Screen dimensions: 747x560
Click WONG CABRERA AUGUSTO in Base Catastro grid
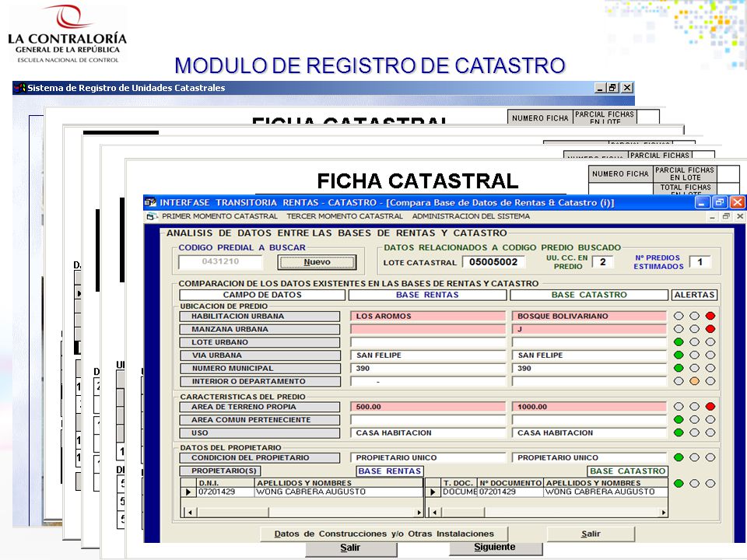(605, 492)
